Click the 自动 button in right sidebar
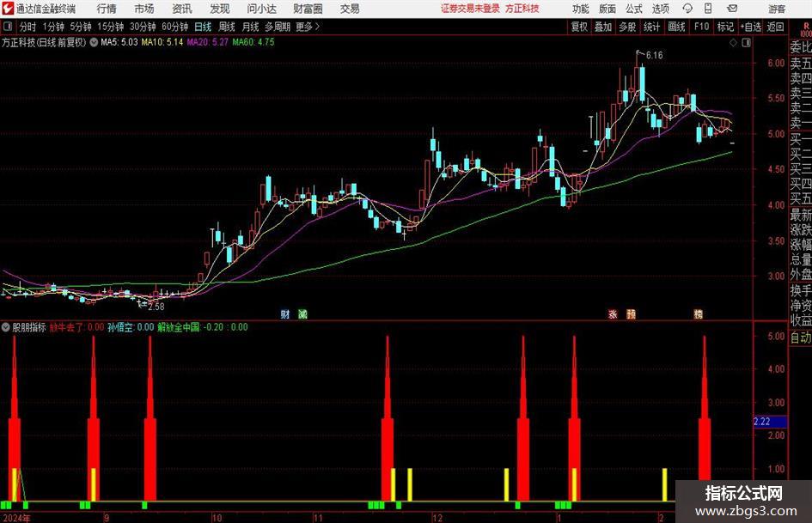 [x=801, y=338]
